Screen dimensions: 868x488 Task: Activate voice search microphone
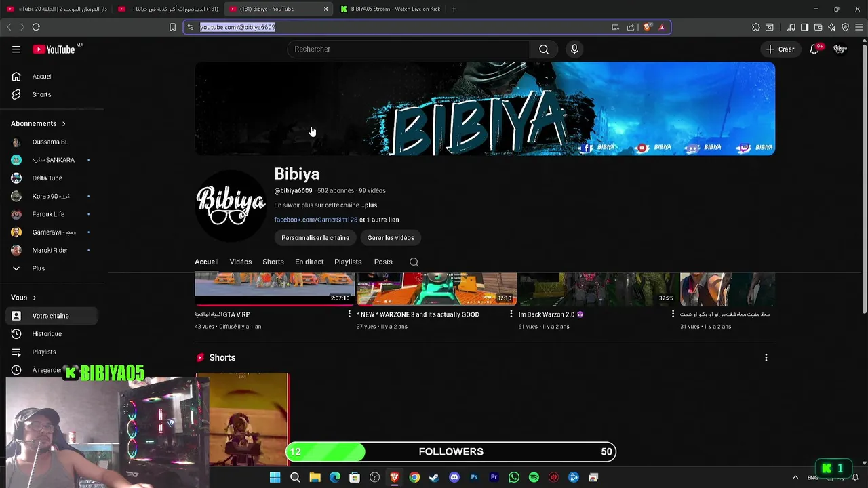[x=574, y=49]
